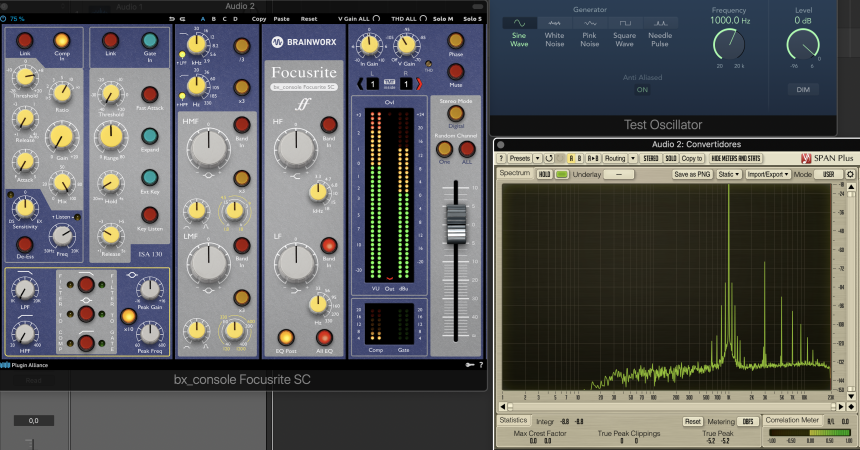
Task: Click the spectrum scroll left arrow in SPAN
Action: point(502,407)
